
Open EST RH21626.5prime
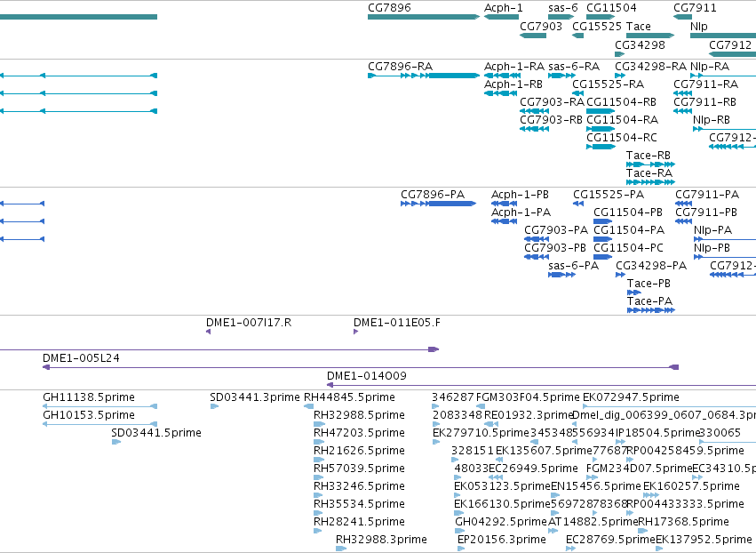pyautogui.click(x=359, y=451)
